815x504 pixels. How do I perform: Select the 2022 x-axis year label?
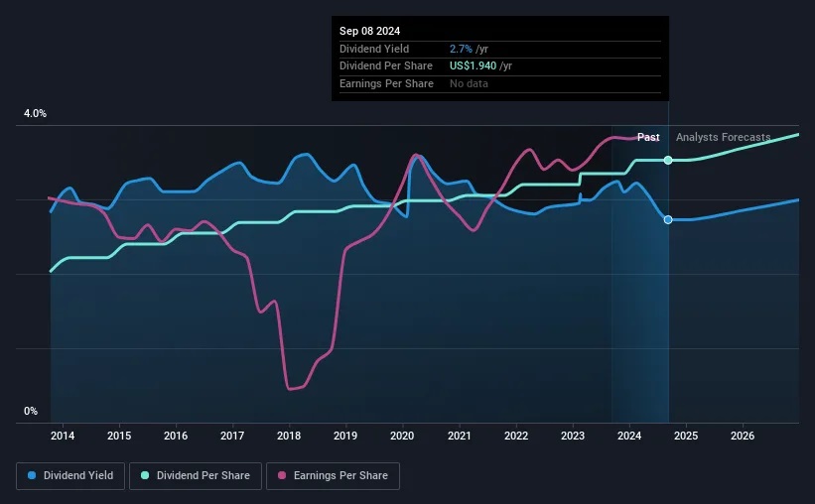(516, 436)
